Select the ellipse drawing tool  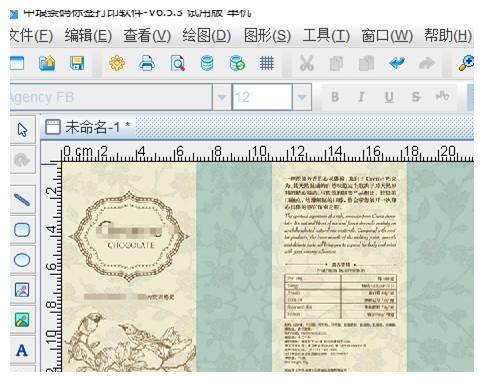[22, 260]
